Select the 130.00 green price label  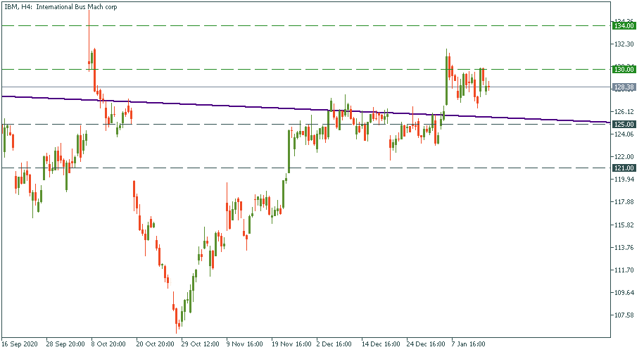click(624, 70)
